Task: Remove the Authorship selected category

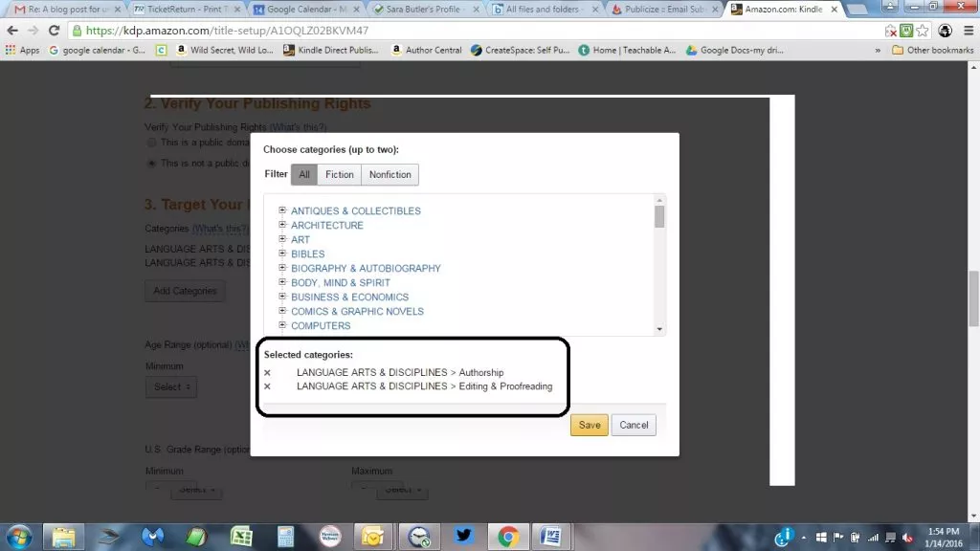Action: click(267, 373)
